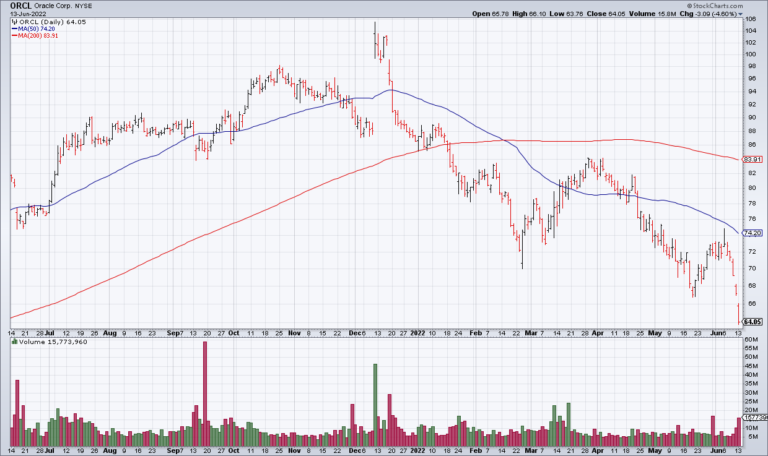
Task: Click the 60M label on volume axis
Action: (748, 340)
